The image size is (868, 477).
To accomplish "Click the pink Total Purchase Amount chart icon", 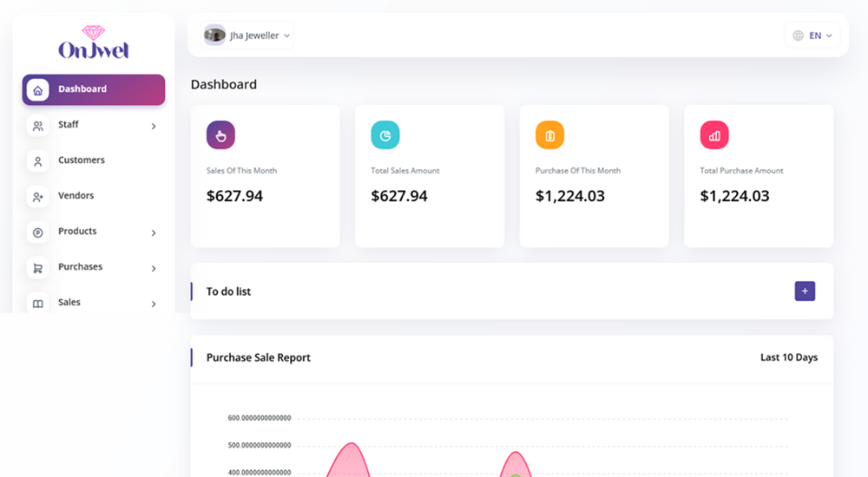I will point(714,135).
